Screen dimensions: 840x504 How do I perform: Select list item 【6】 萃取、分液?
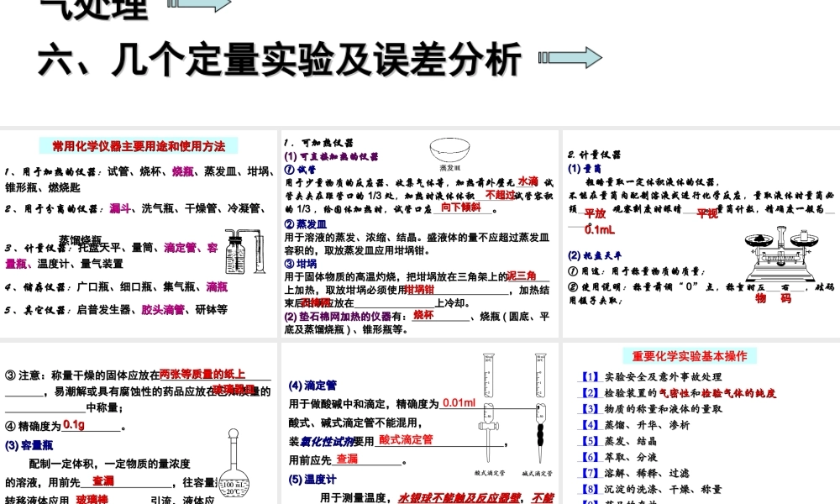click(x=619, y=458)
